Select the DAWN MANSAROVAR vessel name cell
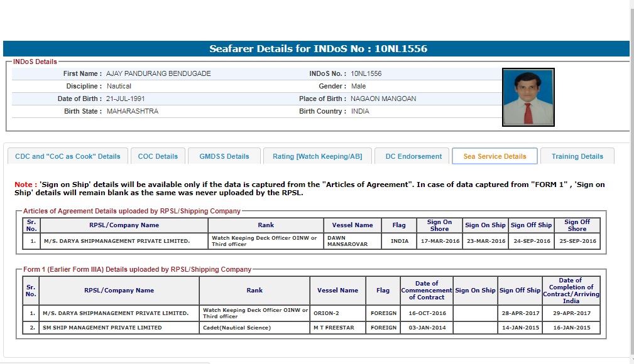Image resolution: width=634 pixels, height=364 pixels. (x=353, y=241)
